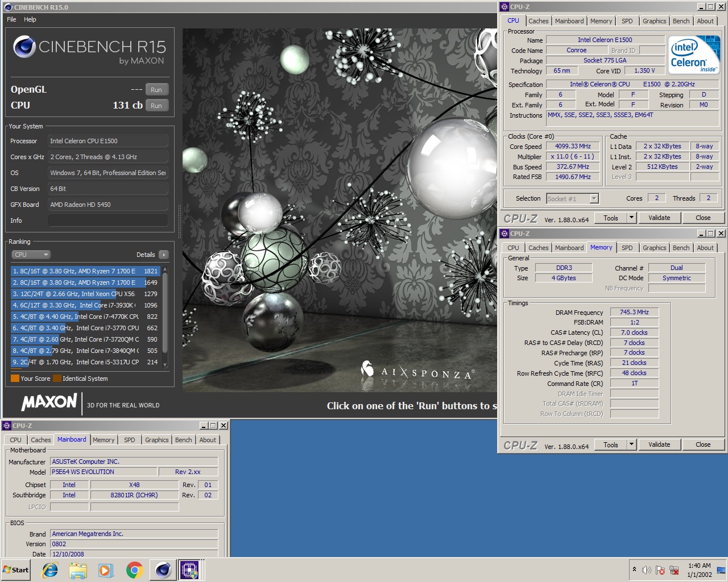728x582 pixels.
Task: Click the Info input field
Action: point(108,221)
